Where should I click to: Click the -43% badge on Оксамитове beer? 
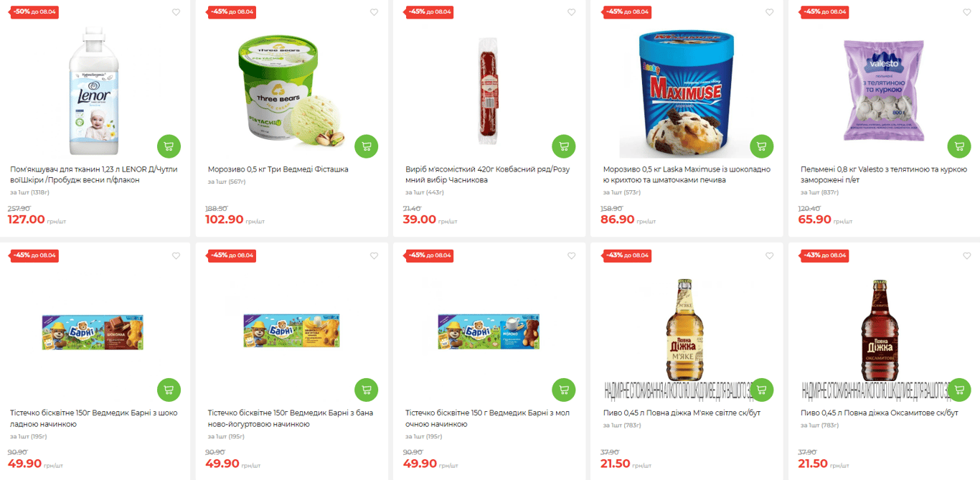point(825,255)
